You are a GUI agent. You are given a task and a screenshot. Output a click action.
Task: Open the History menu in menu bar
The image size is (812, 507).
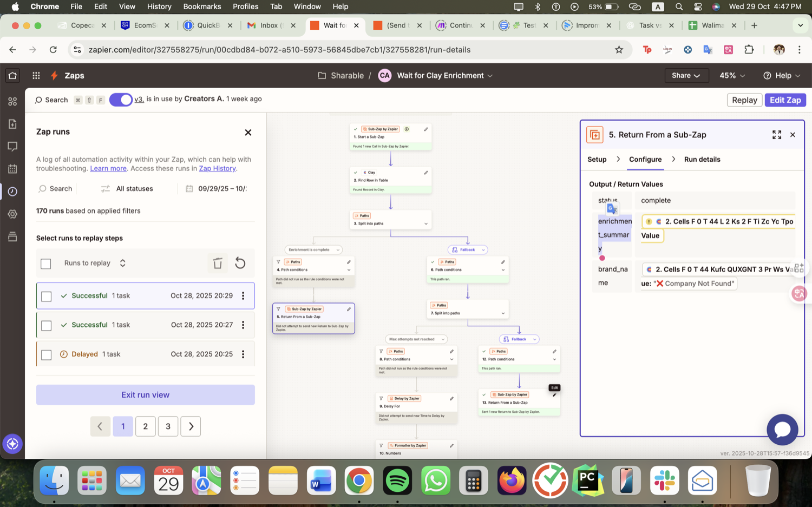[x=159, y=6]
